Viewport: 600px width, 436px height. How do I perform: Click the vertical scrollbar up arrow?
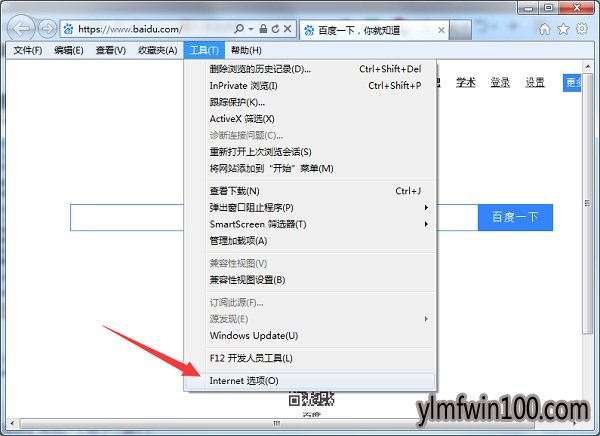[x=588, y=67]
